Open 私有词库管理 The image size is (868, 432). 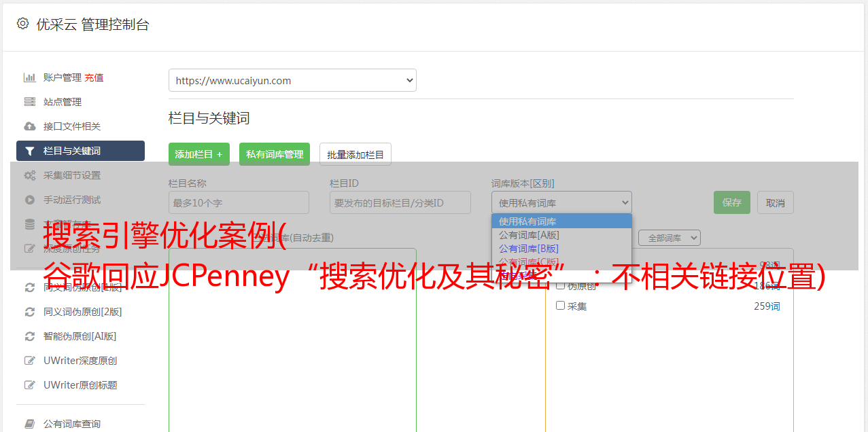275,154
